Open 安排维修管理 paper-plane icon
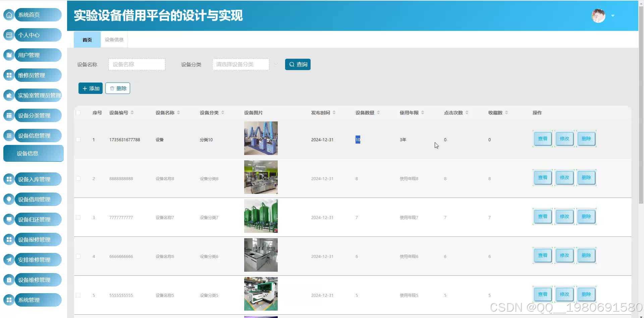This screenshot has width=644, height=318. click(x=9, y=260)
